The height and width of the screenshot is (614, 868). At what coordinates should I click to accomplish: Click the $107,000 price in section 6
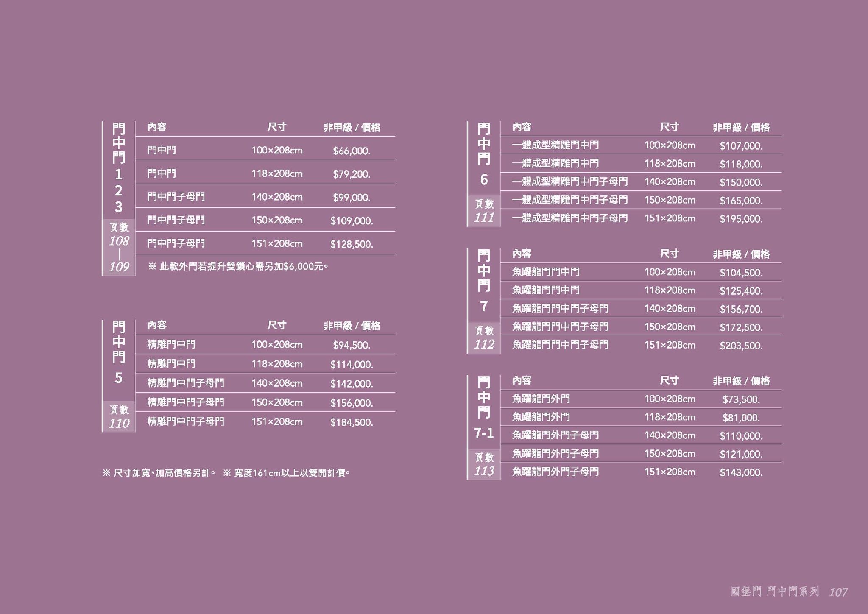(x=741, y=146)
